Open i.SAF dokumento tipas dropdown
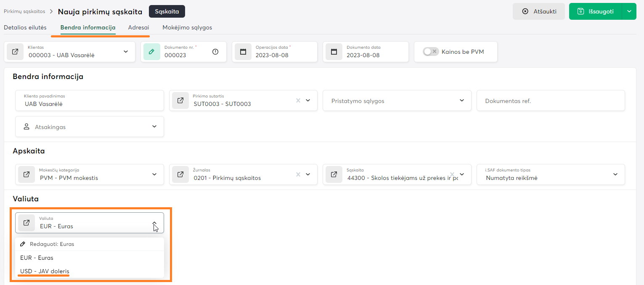 (615, 174)
